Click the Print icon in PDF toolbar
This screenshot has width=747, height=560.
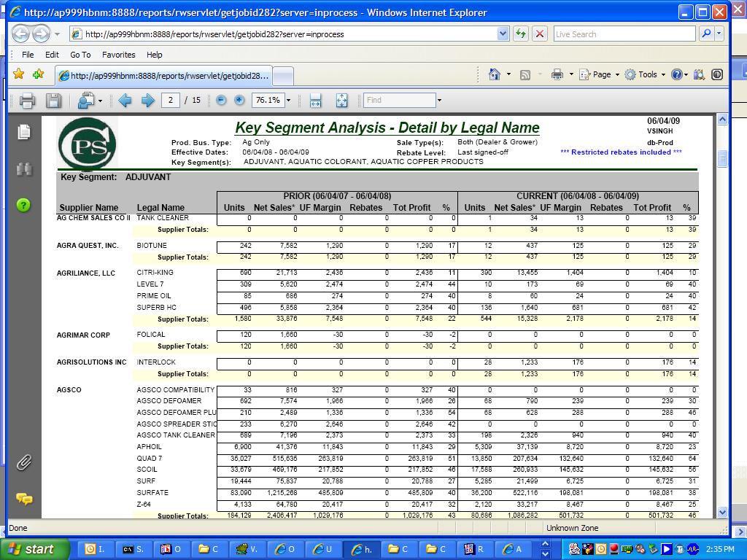28,101
